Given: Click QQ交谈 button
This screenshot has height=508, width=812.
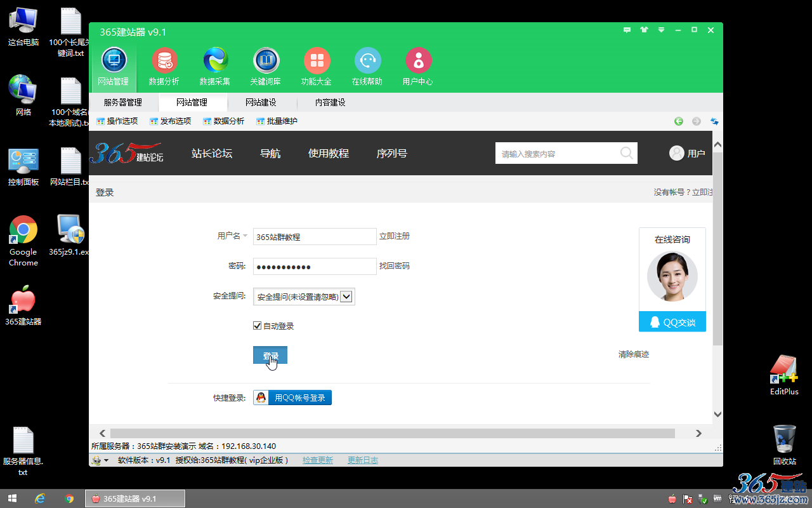Looking at the screenshot, I should click(672, 322).
